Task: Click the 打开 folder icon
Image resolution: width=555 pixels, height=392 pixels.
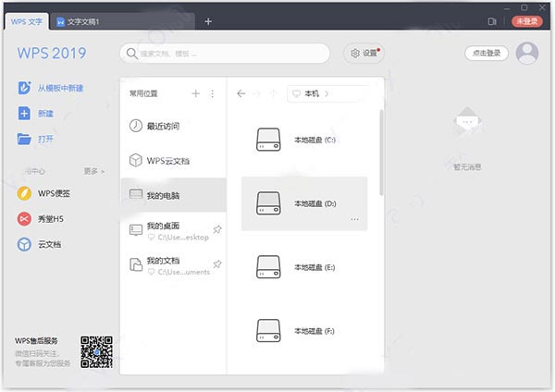Action: click(24, 139)
